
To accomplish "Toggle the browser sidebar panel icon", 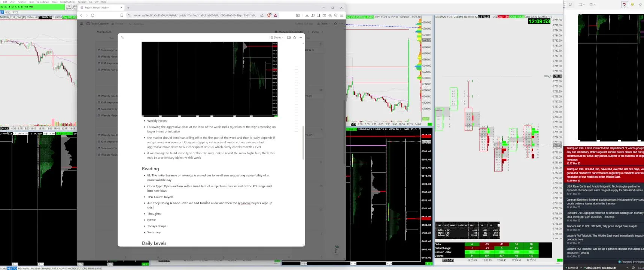I will 319,15.
